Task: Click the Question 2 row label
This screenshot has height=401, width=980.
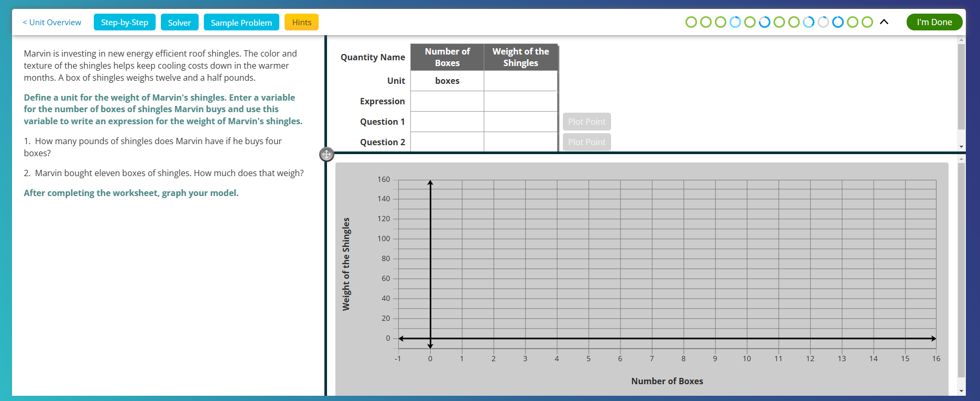Action: coord(382,142)
